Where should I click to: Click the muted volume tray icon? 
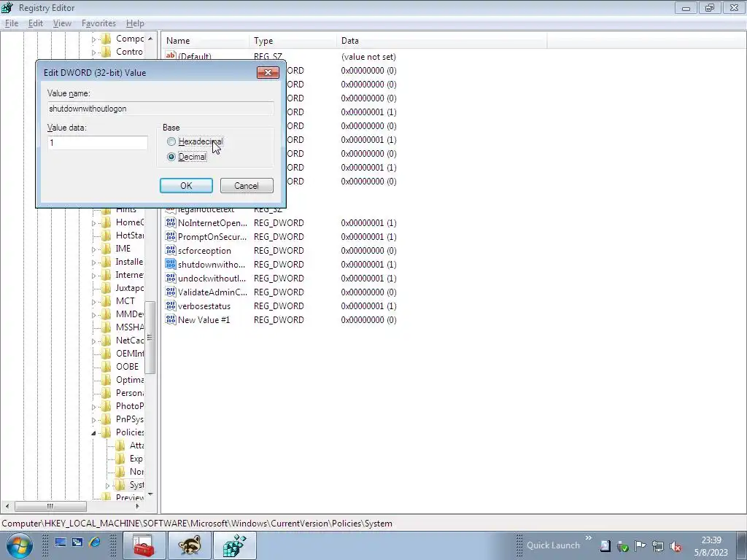[675, 546]
